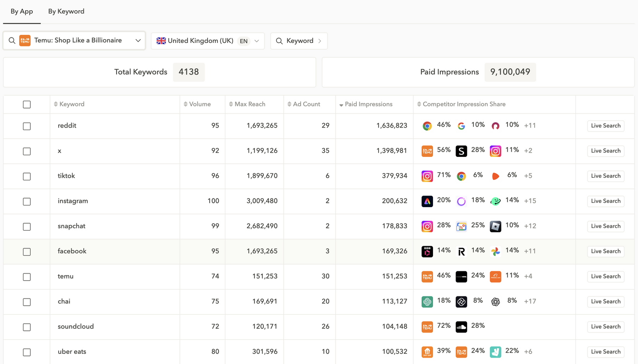Image resolution: width=638 pixels, height=364 pixels.
Task: Switch to the By Keyword tab
Action: pyautogui.click(x=66, y=11)
